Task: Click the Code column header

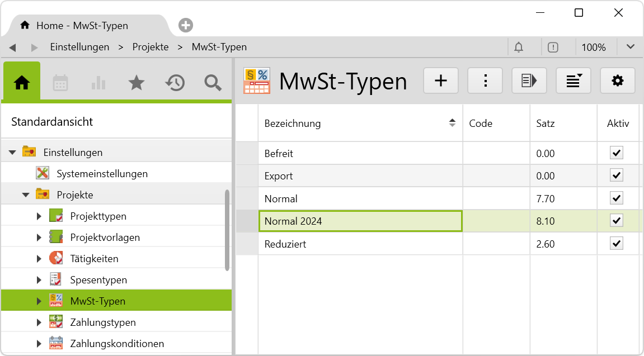Action: (x=496, y=123)
